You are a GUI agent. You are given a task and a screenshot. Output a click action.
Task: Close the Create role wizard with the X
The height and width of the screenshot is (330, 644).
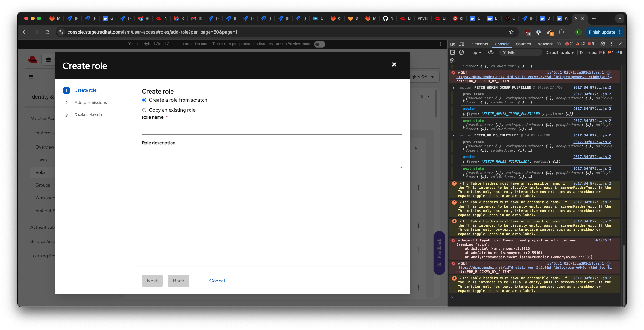pyautogui.click(x=394, y=64)
